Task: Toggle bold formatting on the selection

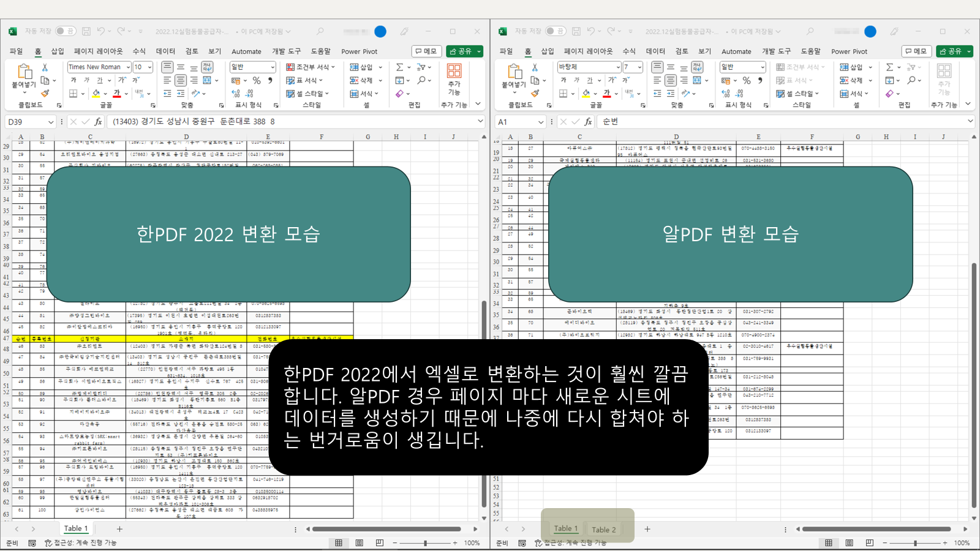Action: pyautogui.click(x=73, y=80)
